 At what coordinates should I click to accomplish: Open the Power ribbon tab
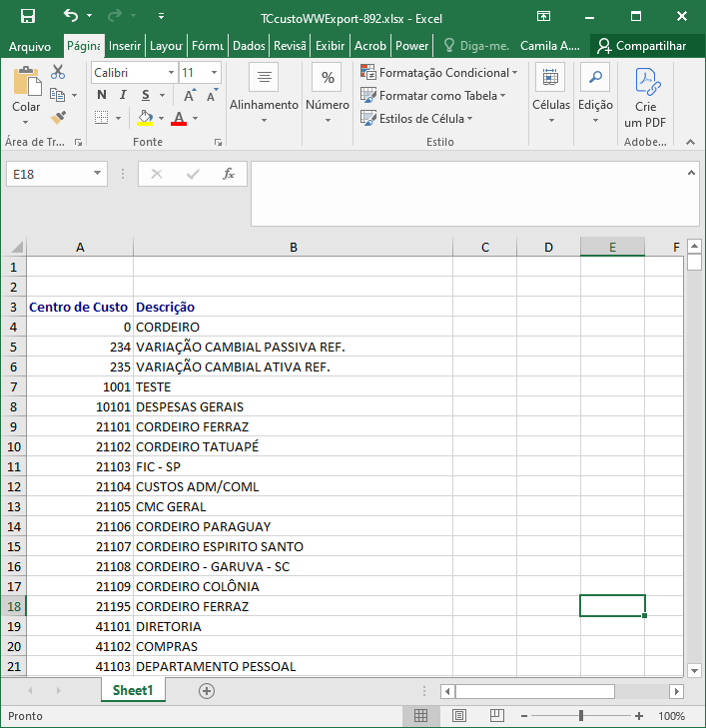pyautogui.click(x=411, y=46)
